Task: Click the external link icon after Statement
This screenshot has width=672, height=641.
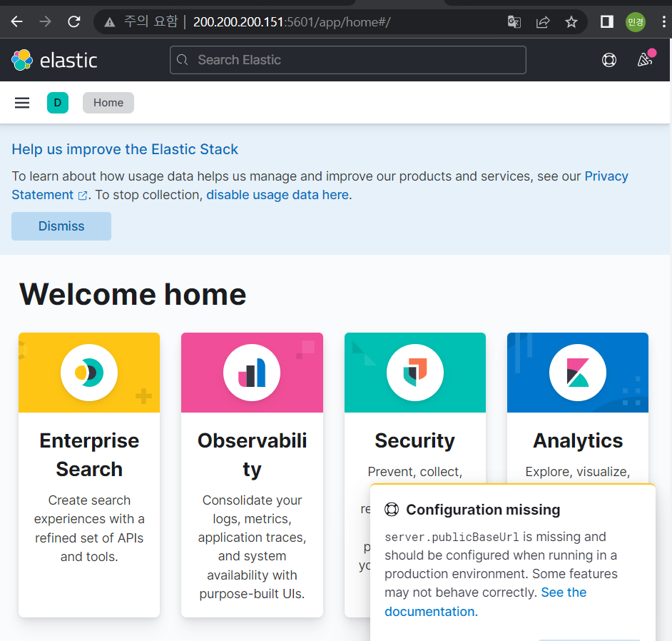Action: coord(82,196)
